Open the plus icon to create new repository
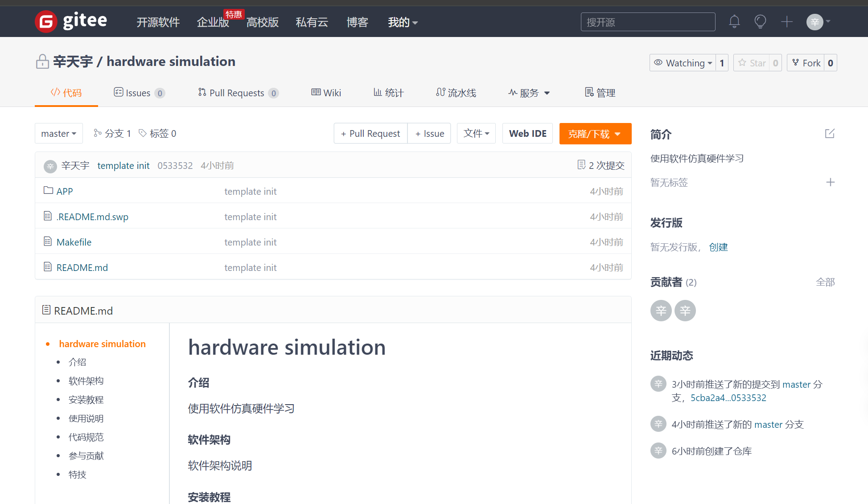Viewport: 868px width, 504px height. (787, 21)
